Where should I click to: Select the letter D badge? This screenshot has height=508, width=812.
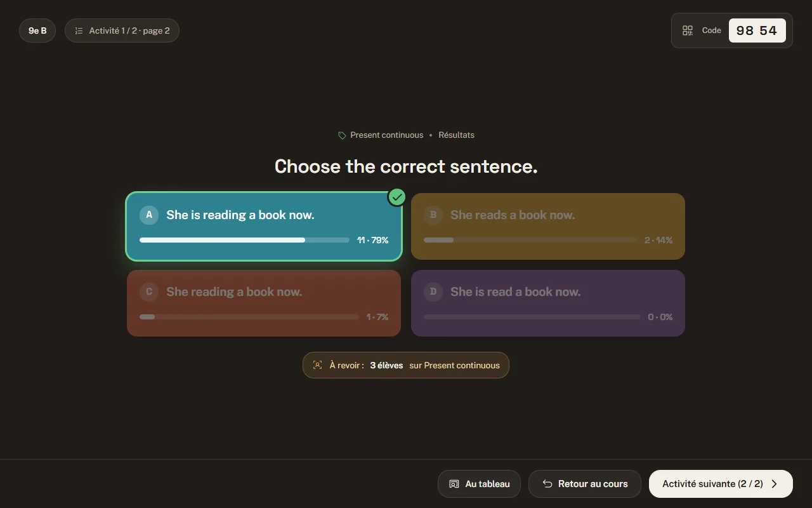tap(433, 291)
